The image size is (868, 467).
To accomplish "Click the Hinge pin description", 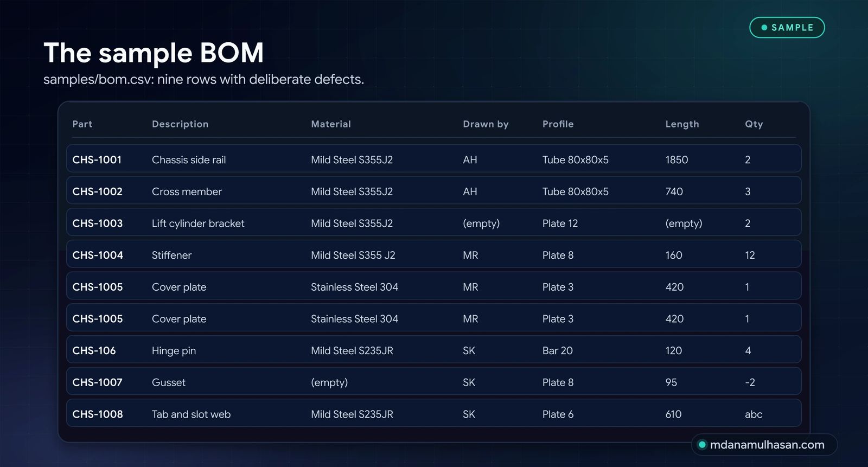I will pos(174,351).
